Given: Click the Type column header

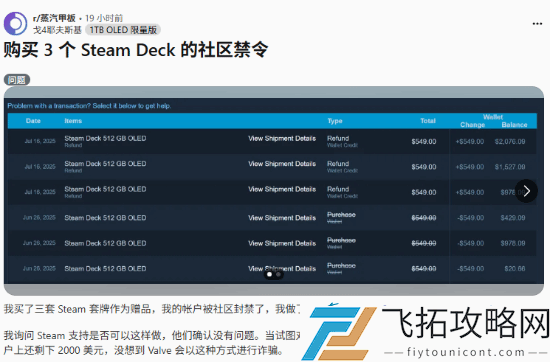Looking at the screenshot, I should (x=335, y=121).
